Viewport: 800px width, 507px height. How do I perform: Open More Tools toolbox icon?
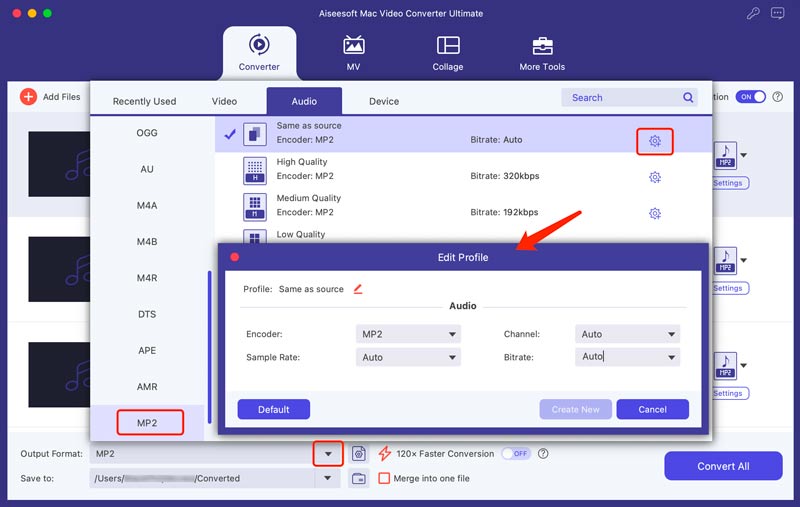coord(542,46)
